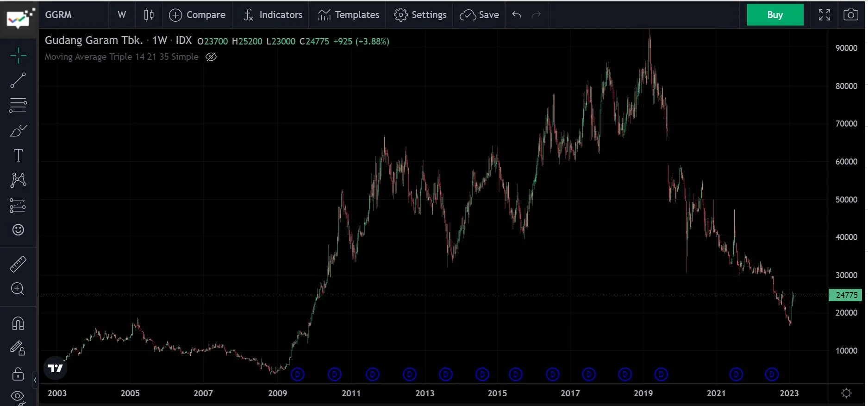Open the W time interval dropdown
This screenshot has width=868, height=406.
coord(122,15)
